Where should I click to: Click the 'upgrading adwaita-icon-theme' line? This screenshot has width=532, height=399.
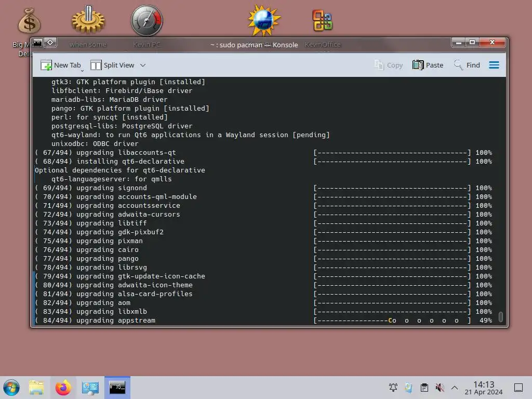click(135, 285)
